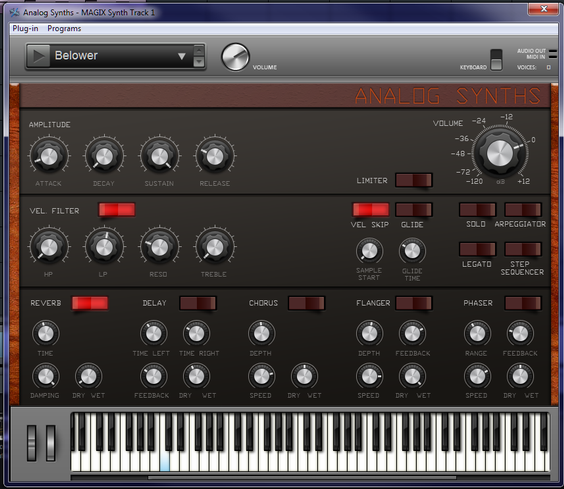The width and height of the screenshot is (564, 489).
Task: Open the Belower preset dropdown arrow
Action: pyautogui.click(x=182, y=56)
